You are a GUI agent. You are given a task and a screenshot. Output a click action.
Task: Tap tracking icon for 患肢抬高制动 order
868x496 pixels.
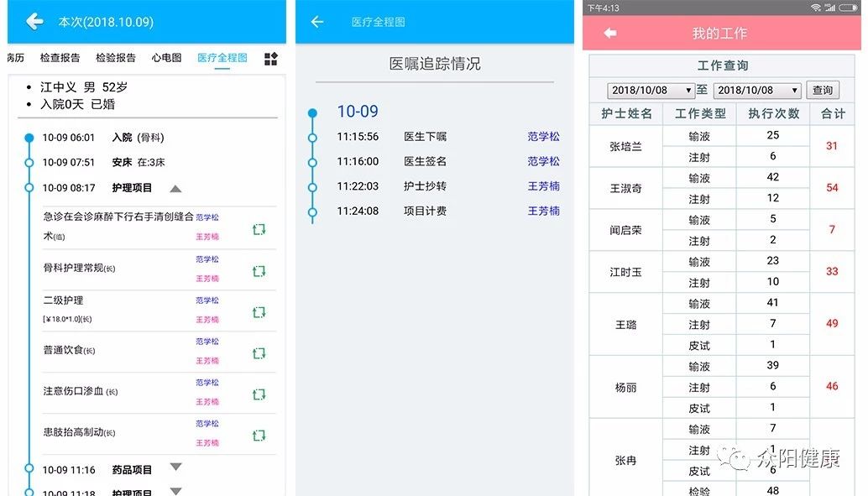pyautogui.click(x=259, y=435)
